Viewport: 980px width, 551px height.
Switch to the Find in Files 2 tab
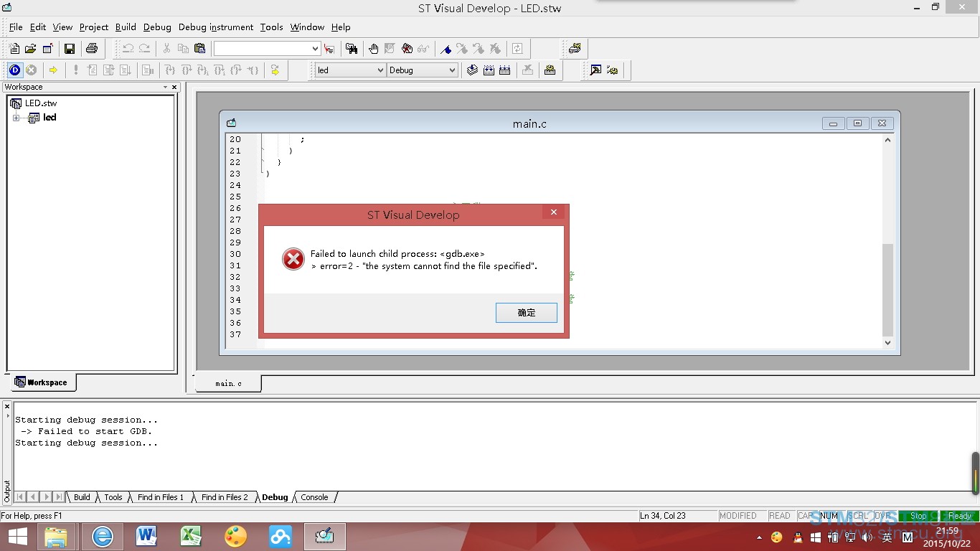(x=225, y=497)
